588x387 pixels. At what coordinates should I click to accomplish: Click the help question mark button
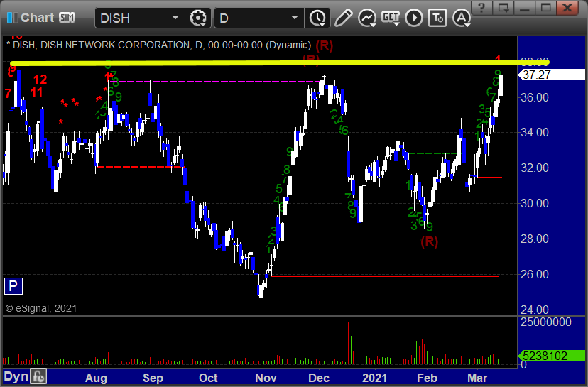click(x=482, y=8)
